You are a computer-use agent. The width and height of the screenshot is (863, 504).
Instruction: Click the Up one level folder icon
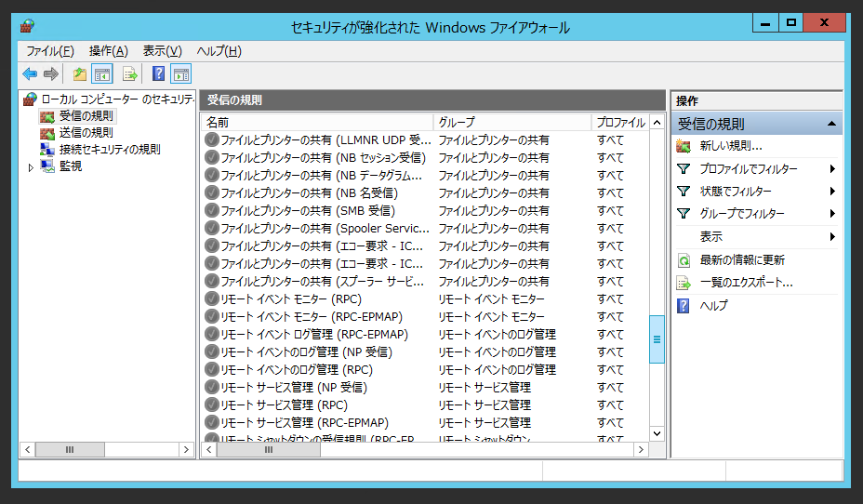pyautogui.click(x=80, y=73)
